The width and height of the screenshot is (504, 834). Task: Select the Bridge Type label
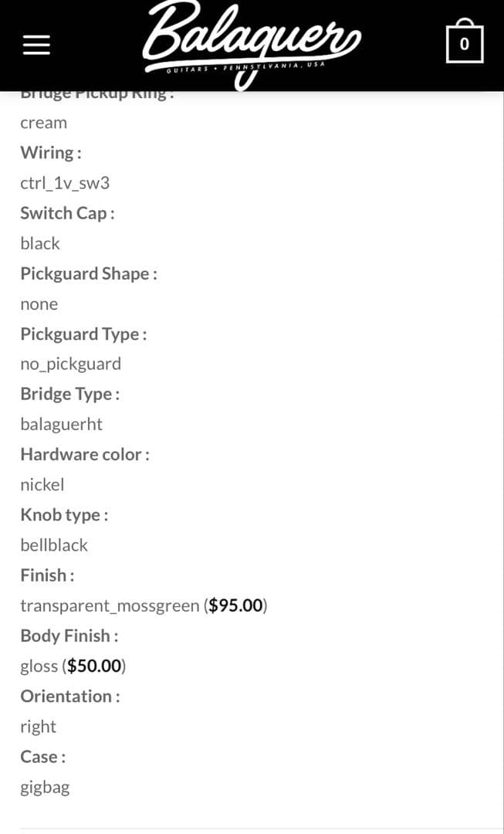(x=69, y=394)
